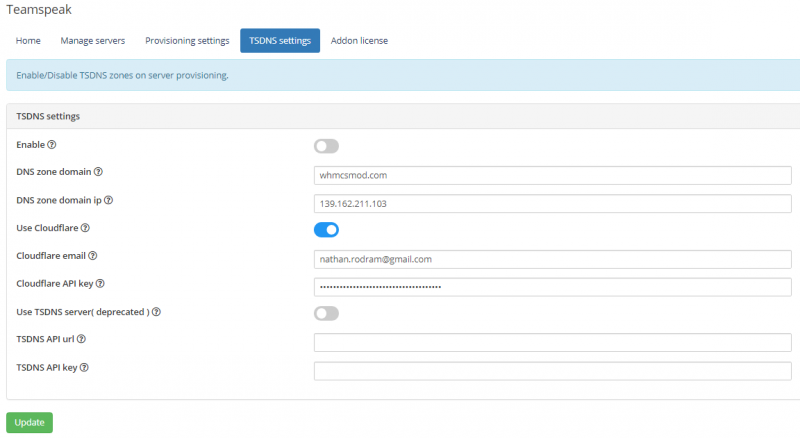Focus the empty TSDNS API url field
This screenshot has width=800, height=438.
tap(553, 343)
